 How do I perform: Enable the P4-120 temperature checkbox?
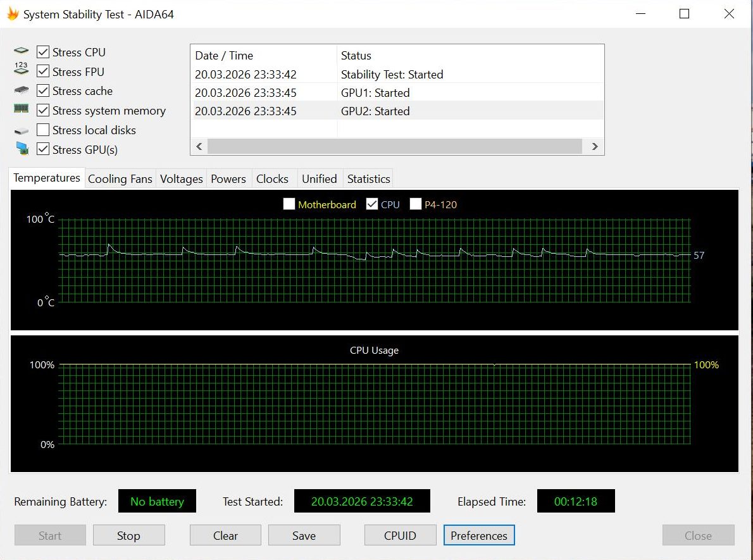click(415, 204)
